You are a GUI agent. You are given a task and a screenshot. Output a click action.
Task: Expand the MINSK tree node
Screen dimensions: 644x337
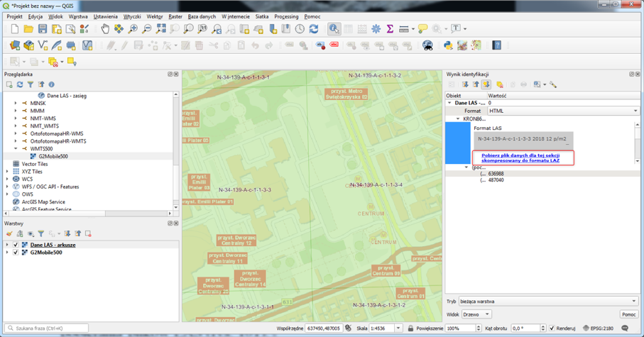(x=16, y=104)
